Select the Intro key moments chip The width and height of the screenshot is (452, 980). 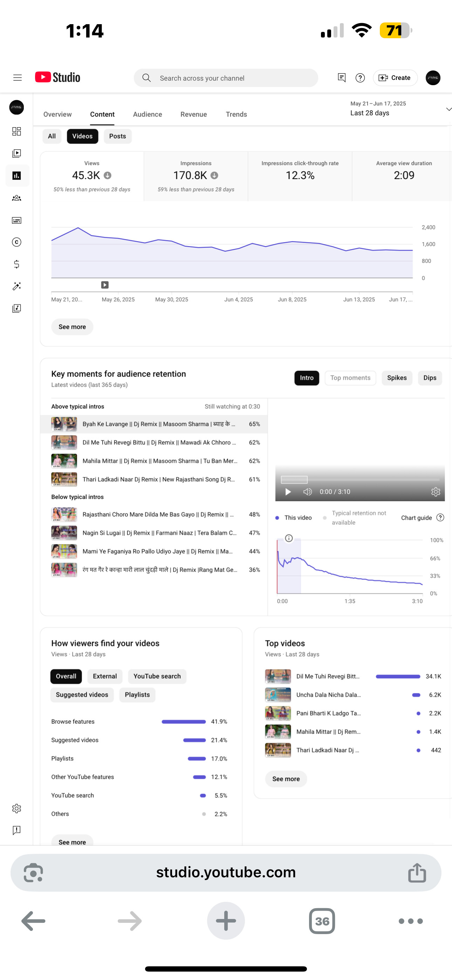click(307, 378)
